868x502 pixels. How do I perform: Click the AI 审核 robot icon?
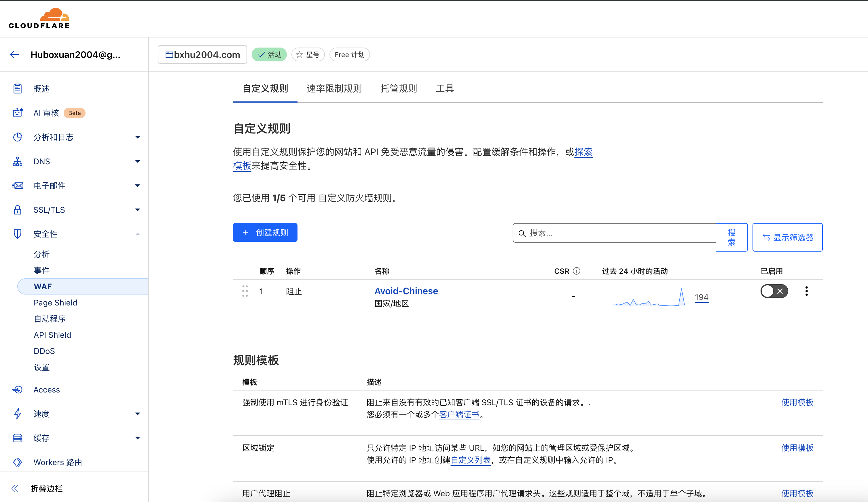[x=18, y=113]
